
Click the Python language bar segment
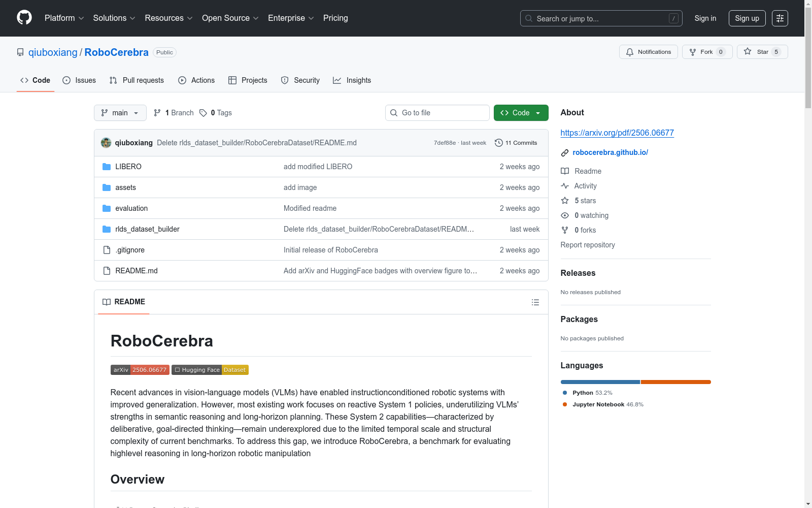(600, 382)
